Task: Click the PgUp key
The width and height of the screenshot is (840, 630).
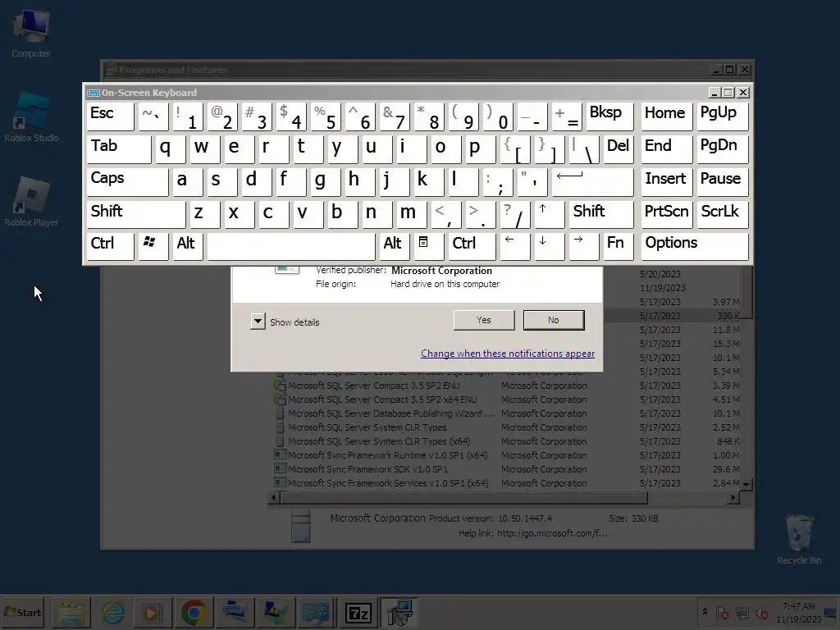Action: (722, 116)
